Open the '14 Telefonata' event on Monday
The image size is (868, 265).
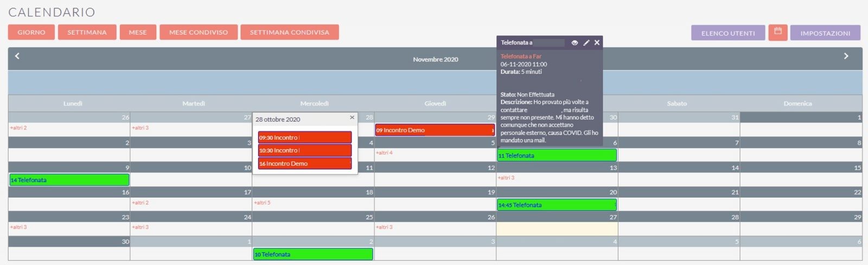point(69,180)
